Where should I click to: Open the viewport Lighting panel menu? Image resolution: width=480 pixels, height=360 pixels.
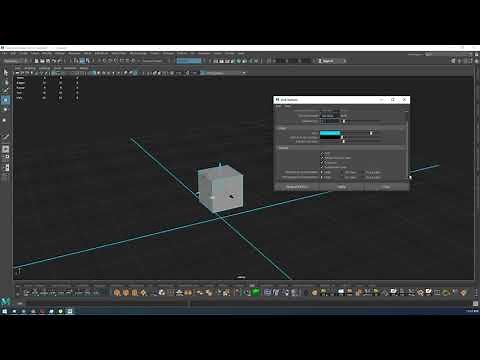pyautogui.click(x=44, y=68)
